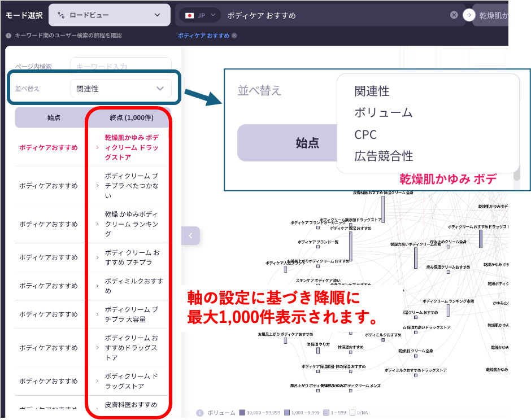Collapse the left keyword list panel
The height and width of the screenshot is (420, 531).
190,235
